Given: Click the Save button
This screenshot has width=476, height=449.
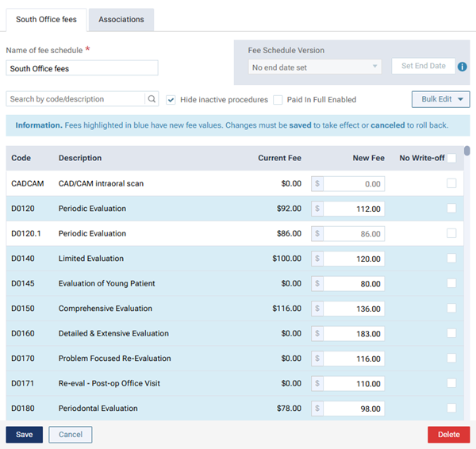Looking at the screenshot, I should (x=24, y=435).
